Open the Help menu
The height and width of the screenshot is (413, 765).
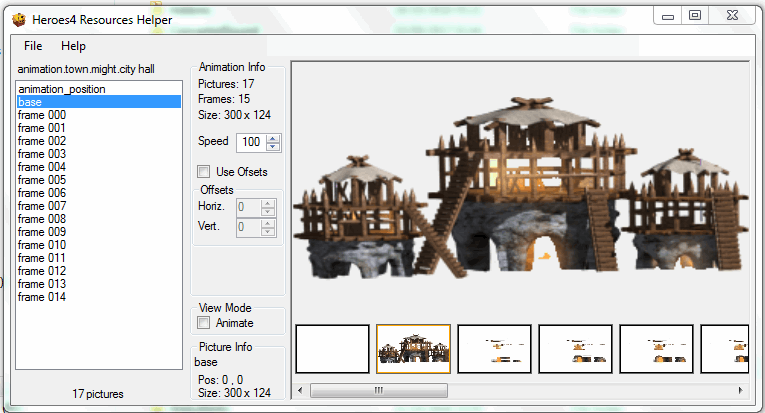point(73,46)
